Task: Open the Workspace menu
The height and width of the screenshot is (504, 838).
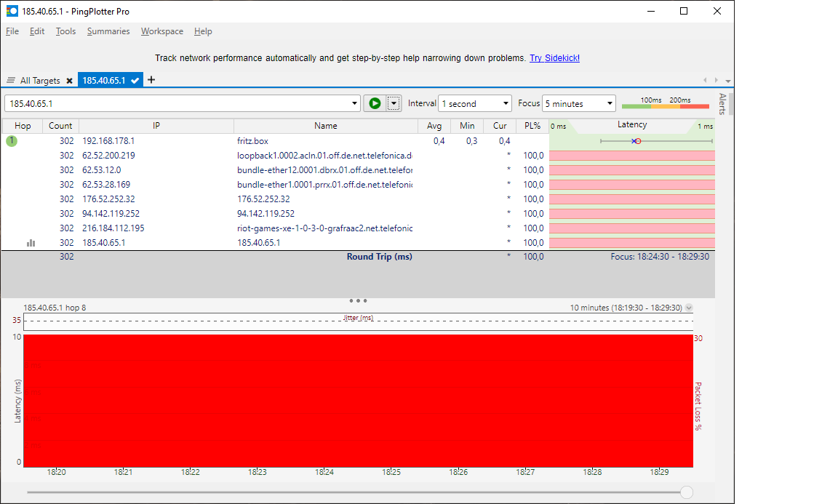Action: point(162,31)
